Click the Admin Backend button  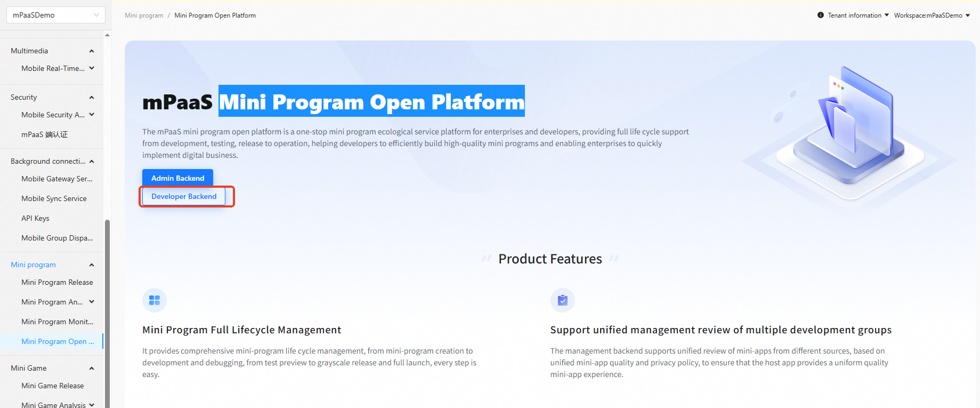[177, 178]
